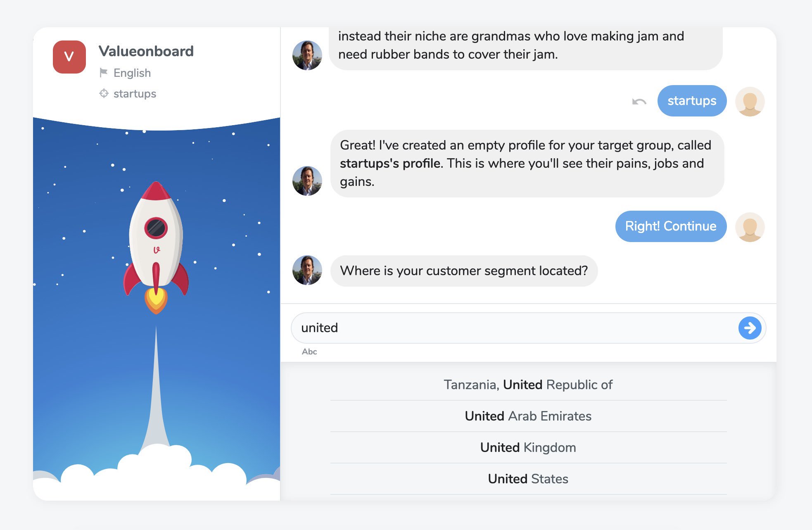Click the user avatar beside Right! Continue
812x530 pixels.
750,227
